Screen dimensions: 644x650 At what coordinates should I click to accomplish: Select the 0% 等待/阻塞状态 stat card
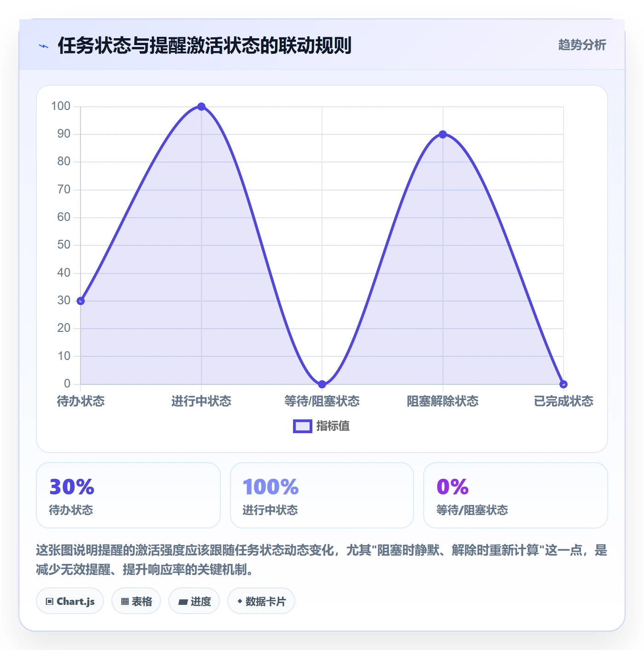(516, 495)
